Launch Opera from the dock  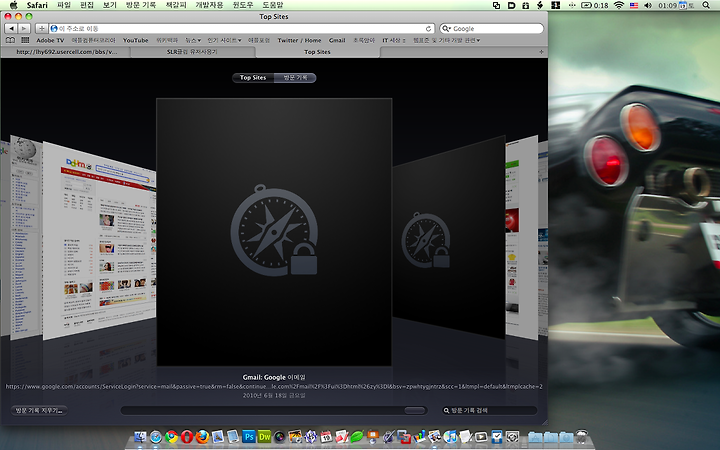(x=186, y=436)
